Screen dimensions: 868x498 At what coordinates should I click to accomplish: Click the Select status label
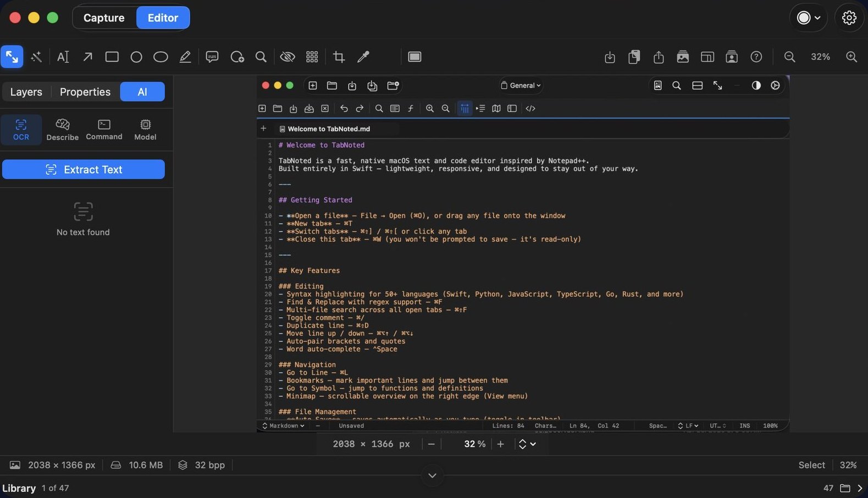(x=811, y=465)
